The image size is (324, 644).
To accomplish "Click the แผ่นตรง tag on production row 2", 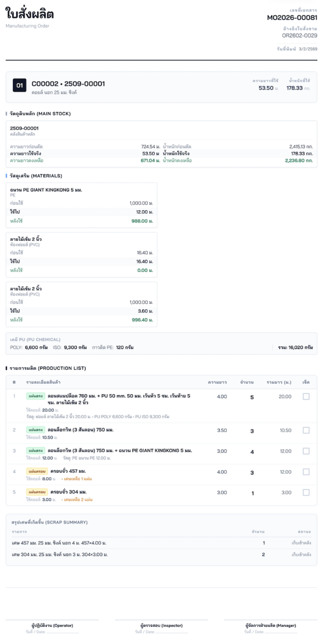I will (x=36, y=430).
